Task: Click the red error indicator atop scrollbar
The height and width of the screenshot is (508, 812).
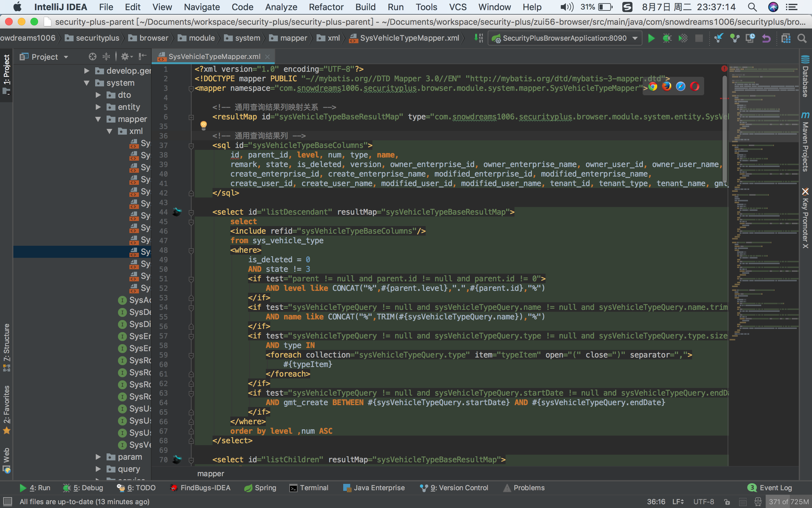Action: tap(724, 69)
